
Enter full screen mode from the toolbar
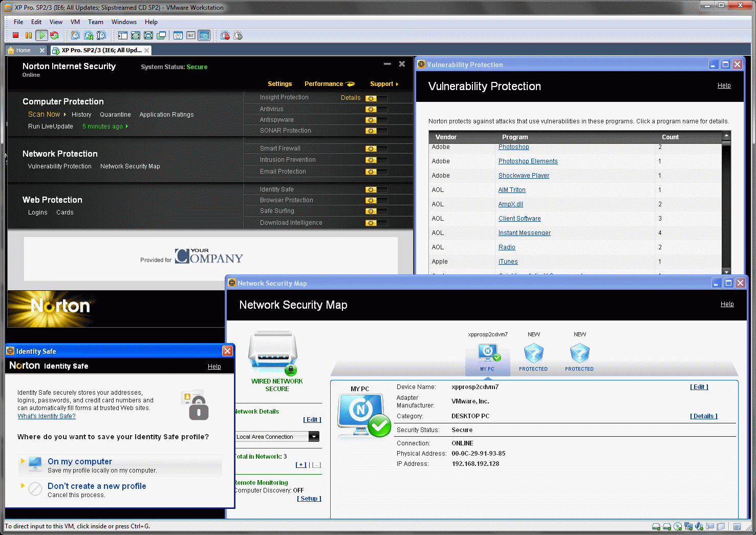136,35
